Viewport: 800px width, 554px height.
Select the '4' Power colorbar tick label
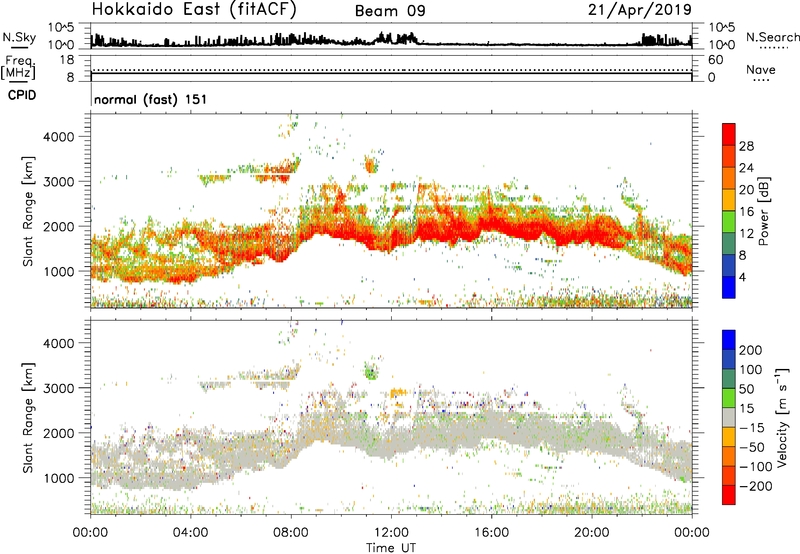pos(742,277)
